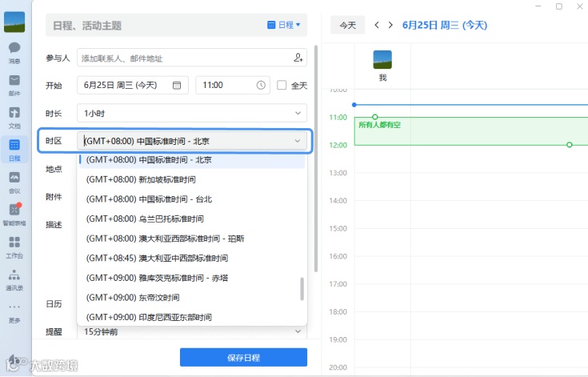Screen dimensions: 588x377
Task: Select (GMT+08:00) 新加坡标准时间 option
Action: click(192, 179)
